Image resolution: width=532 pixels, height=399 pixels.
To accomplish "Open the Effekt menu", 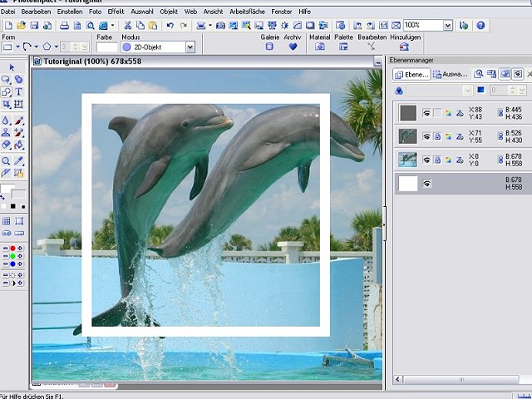I will click(x=116, y=12).
